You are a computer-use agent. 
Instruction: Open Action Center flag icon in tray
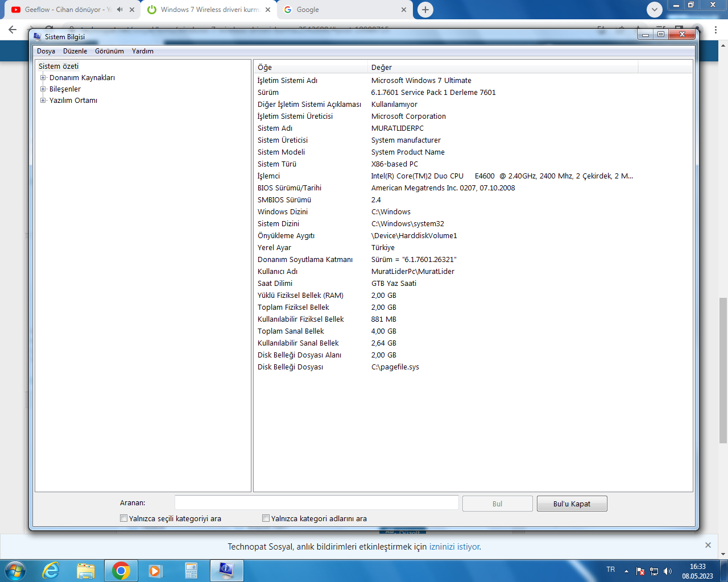[640, 571]
